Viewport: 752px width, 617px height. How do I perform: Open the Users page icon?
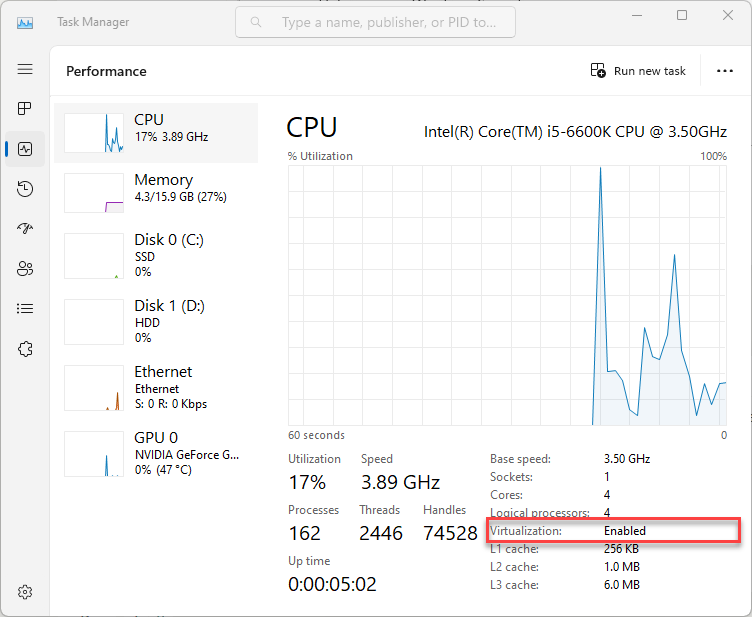pyautogui.click(x=25, y=269)
